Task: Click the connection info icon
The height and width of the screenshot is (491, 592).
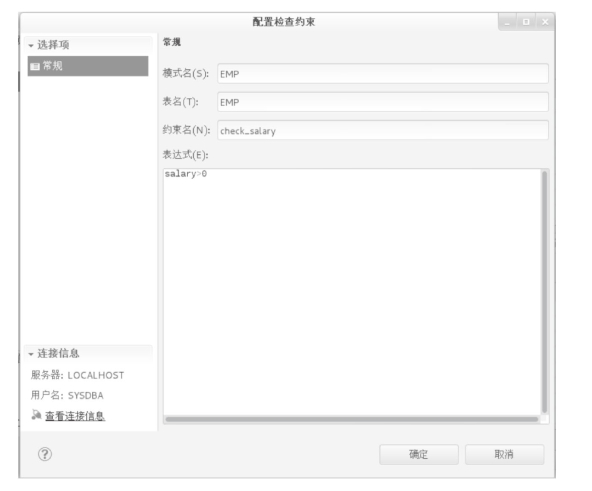Action: pos(36,415)
